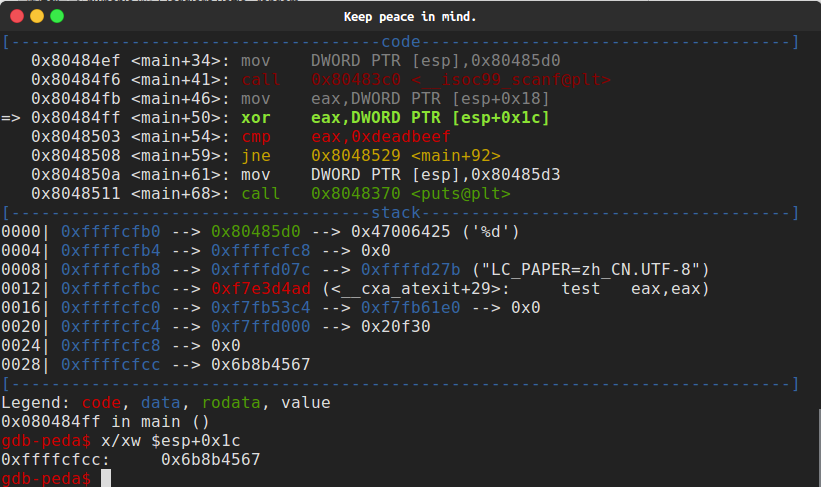This screenshot has height=487, width=821.
Task: Click the yellow 'jne' instruction mnemonic
Action: (x=256, y=156)
